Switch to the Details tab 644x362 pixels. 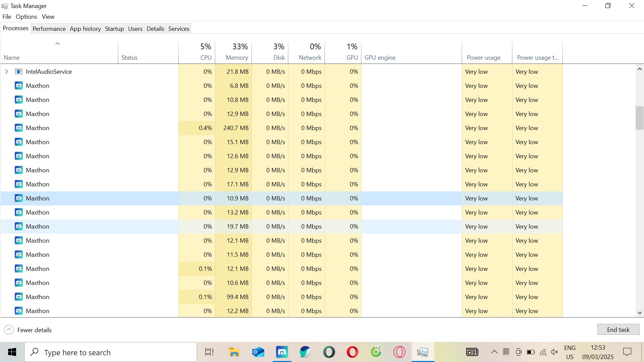(x=155, y=28)
